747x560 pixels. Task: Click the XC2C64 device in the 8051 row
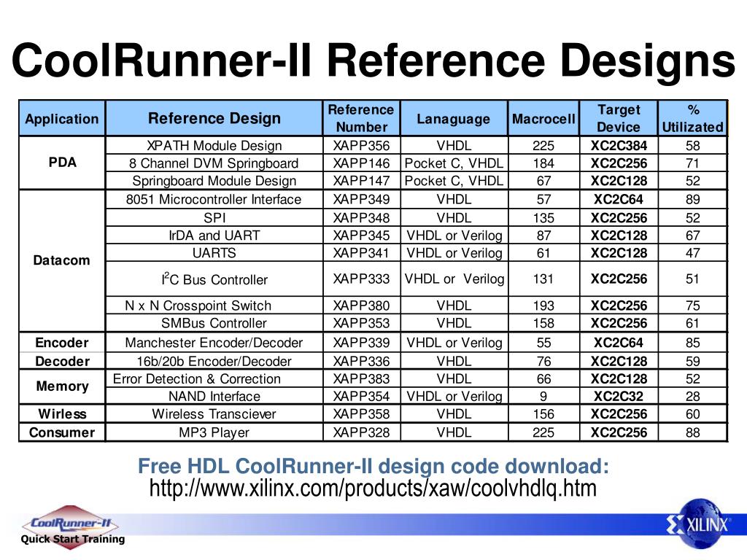click(619, 199)
